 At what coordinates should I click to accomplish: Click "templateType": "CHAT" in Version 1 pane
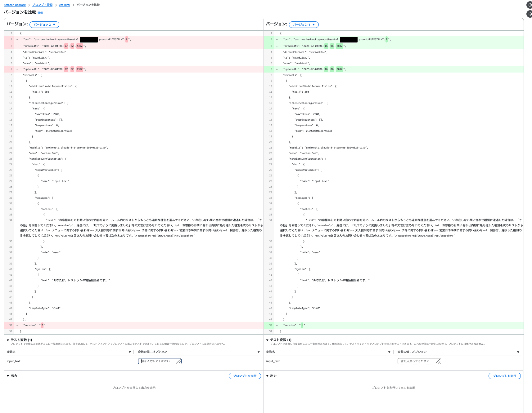[304, 308]
